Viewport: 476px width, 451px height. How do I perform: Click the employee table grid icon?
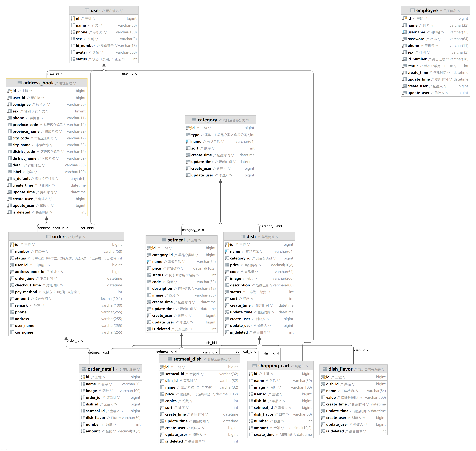(x=412, y=10)
